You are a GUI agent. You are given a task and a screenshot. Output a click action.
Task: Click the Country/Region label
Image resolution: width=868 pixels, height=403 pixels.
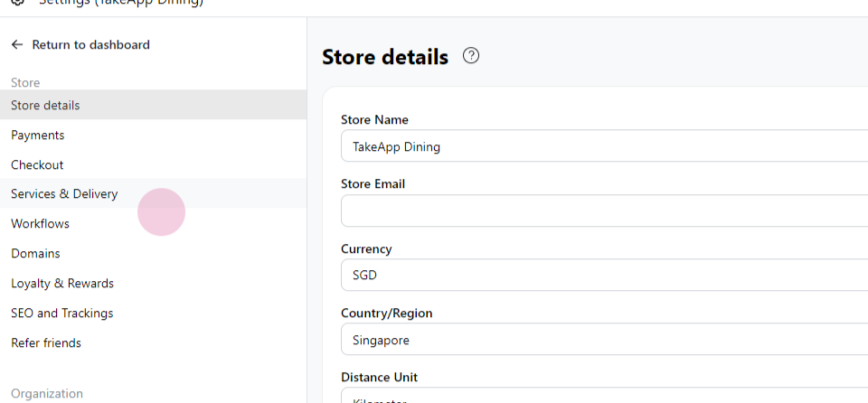click(x=387, y=313)
